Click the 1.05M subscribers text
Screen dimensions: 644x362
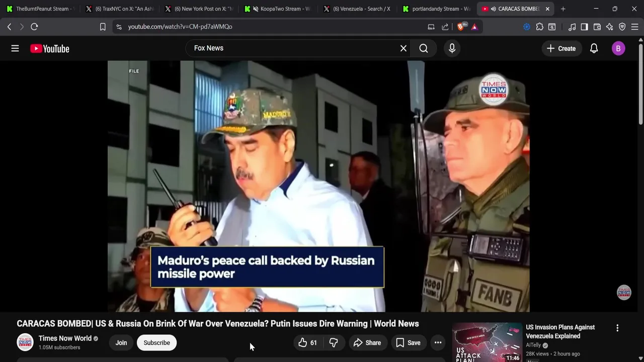pos(59,347)
